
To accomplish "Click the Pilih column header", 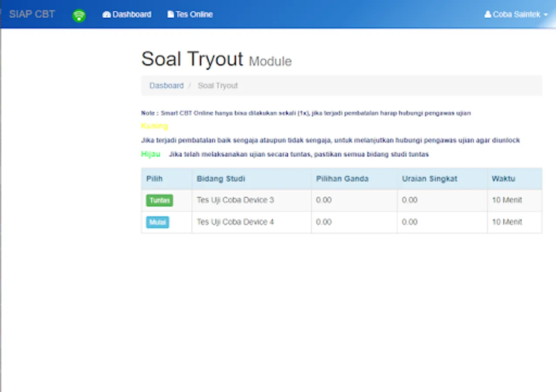I will [154, 179].
